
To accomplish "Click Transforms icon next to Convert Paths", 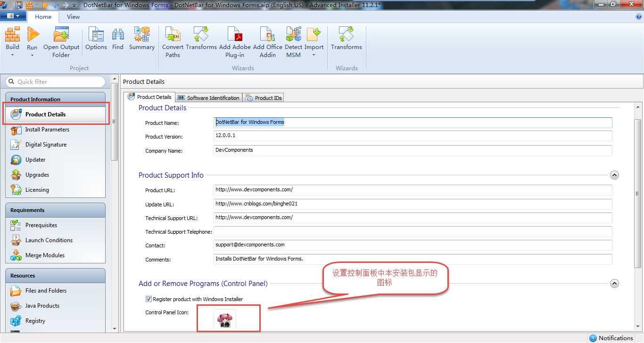I will coord(201,34).
